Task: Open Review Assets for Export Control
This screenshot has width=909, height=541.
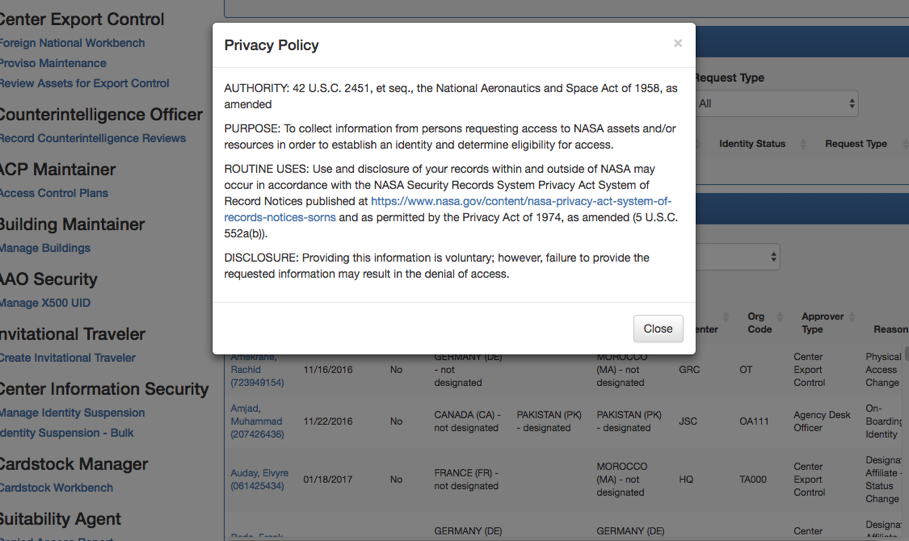Action: point(85,83)
